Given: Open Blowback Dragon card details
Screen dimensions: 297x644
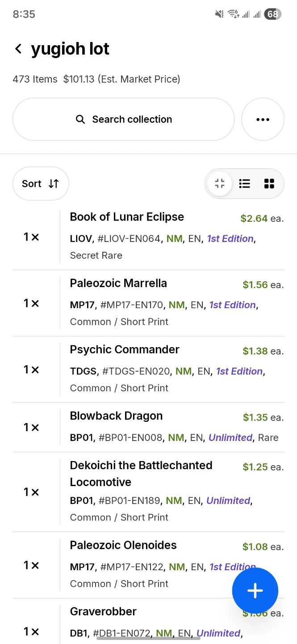Looking at the screenshot, I should coord(116,416).
